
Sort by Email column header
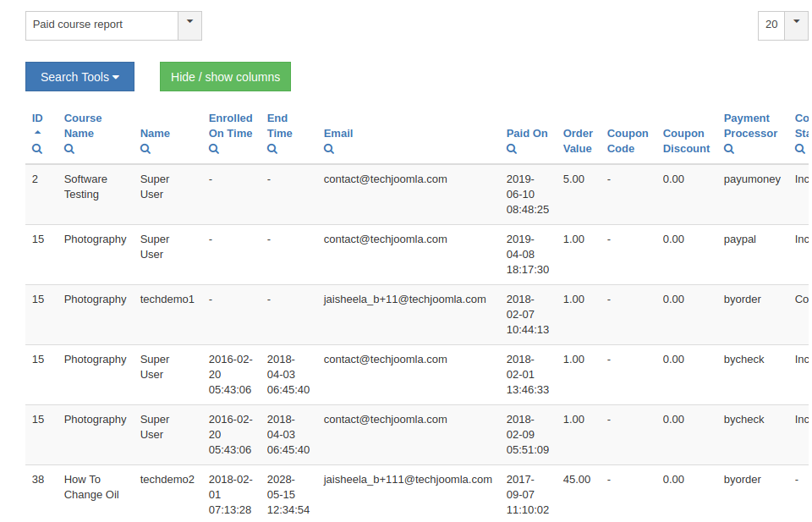[338, 134]
